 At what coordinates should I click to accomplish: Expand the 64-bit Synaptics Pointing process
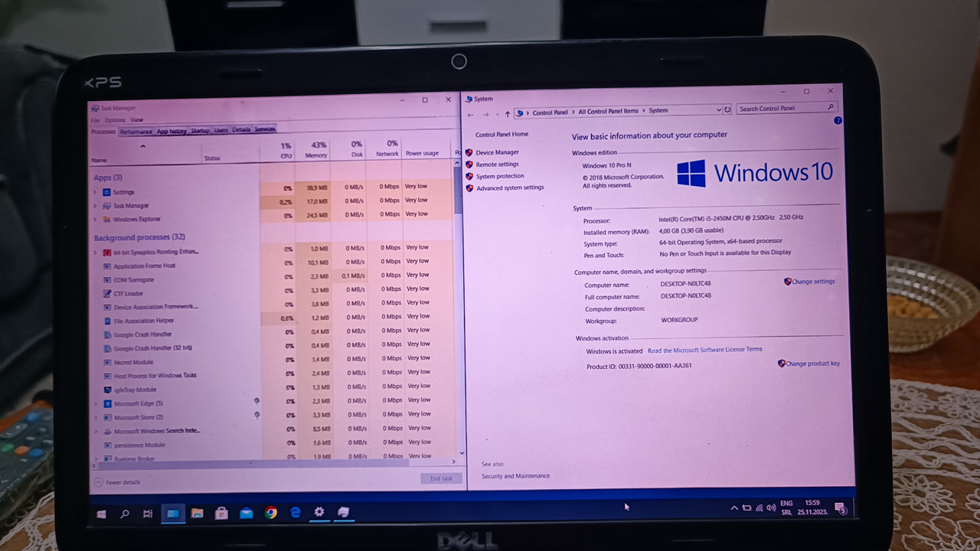coord(95,252)
